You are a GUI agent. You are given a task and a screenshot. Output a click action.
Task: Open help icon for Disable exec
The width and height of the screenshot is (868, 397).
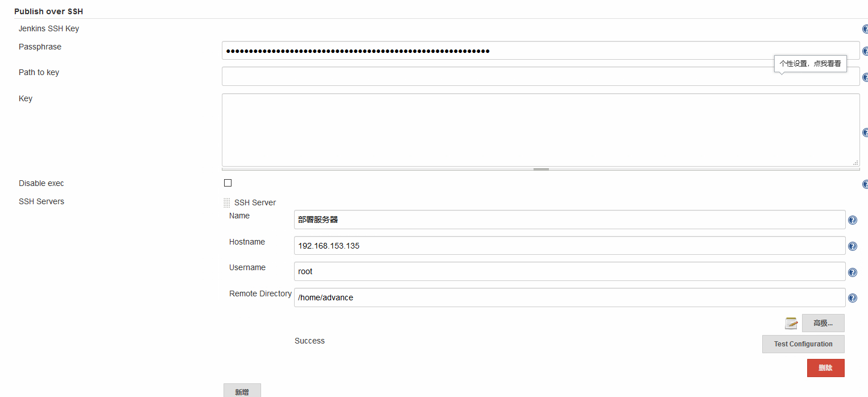(x=865, y=184)
